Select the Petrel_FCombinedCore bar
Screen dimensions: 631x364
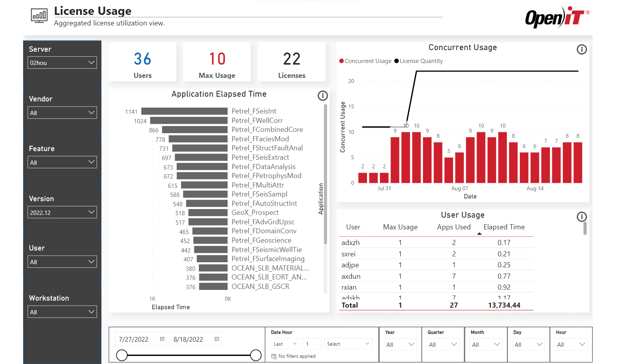195,130
